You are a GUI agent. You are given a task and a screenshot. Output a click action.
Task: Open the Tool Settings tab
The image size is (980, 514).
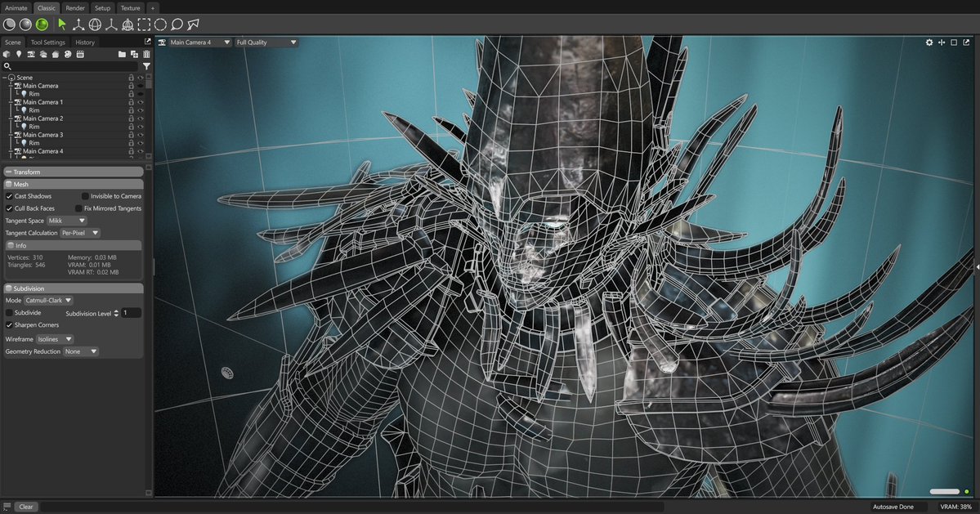tap(48, 42)
